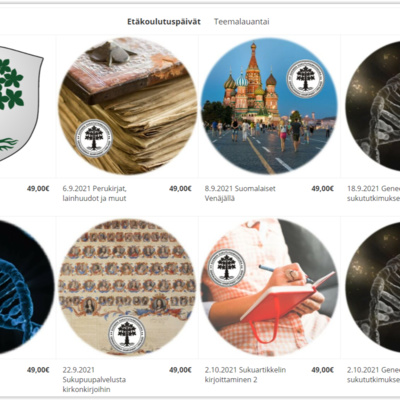Open the grey DNA helix image in bottom row
Viewport: 400px width, 400px height.
[372, 287]
